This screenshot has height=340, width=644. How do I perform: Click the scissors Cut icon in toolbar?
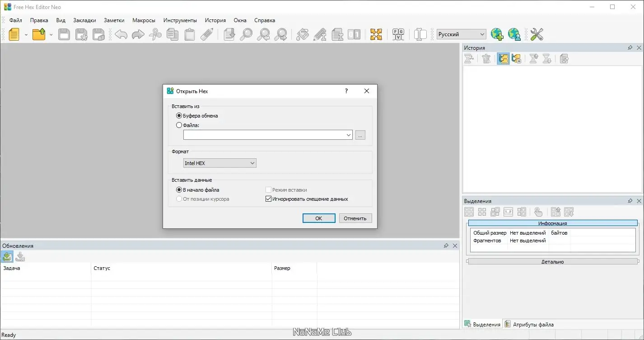(x=155, y=34)
